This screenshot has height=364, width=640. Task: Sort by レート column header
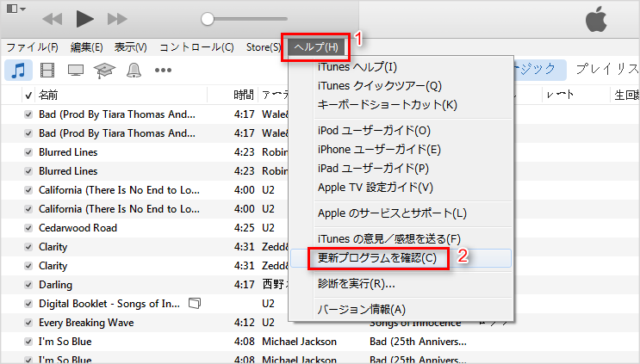pos(560,96)
